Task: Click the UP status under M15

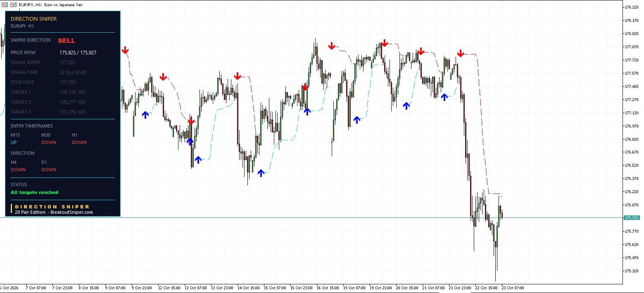Action: tap(14, 142)
